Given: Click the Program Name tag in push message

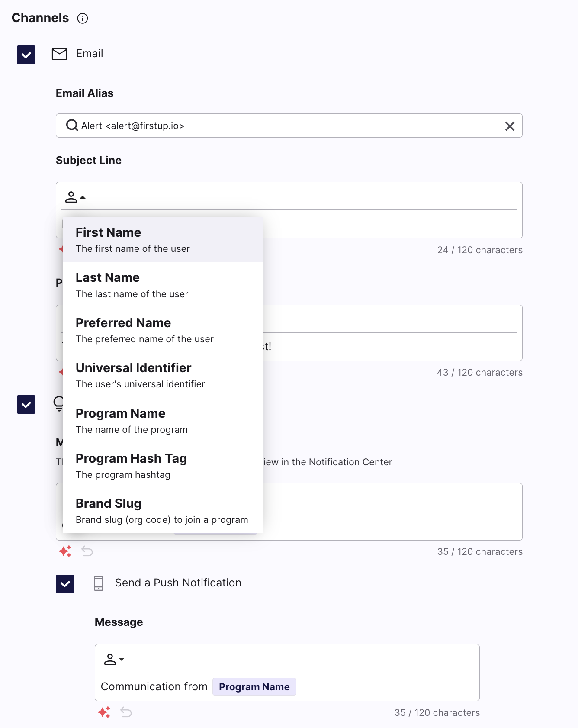Looking at the screenshot, I should (x=254, y=687).
